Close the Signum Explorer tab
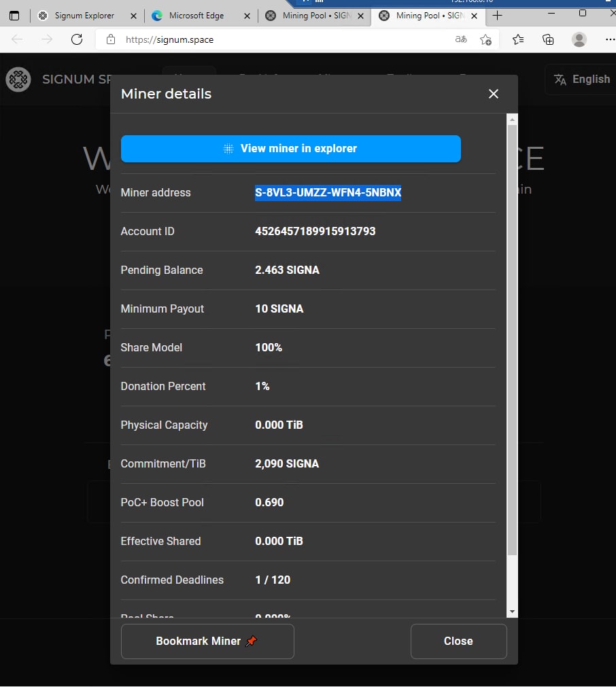Viewport: 616px width, 687px height. (x=134, y=16)
